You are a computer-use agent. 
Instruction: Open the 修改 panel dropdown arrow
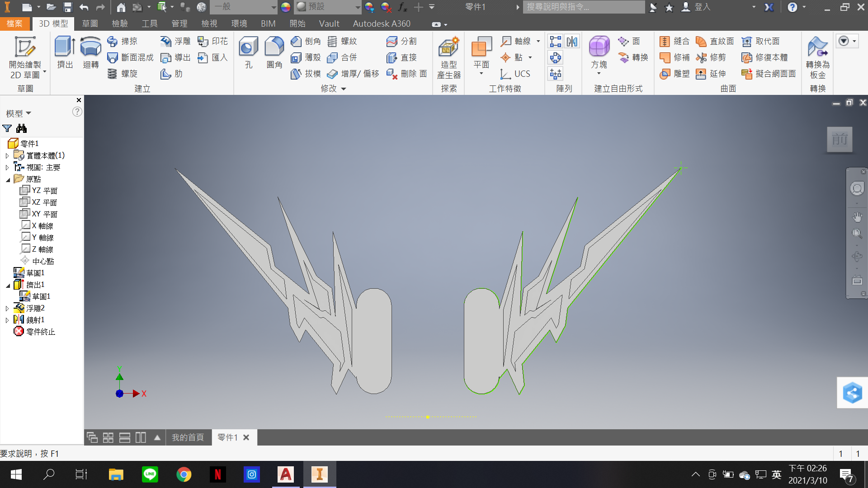click(x=344, y=89)
